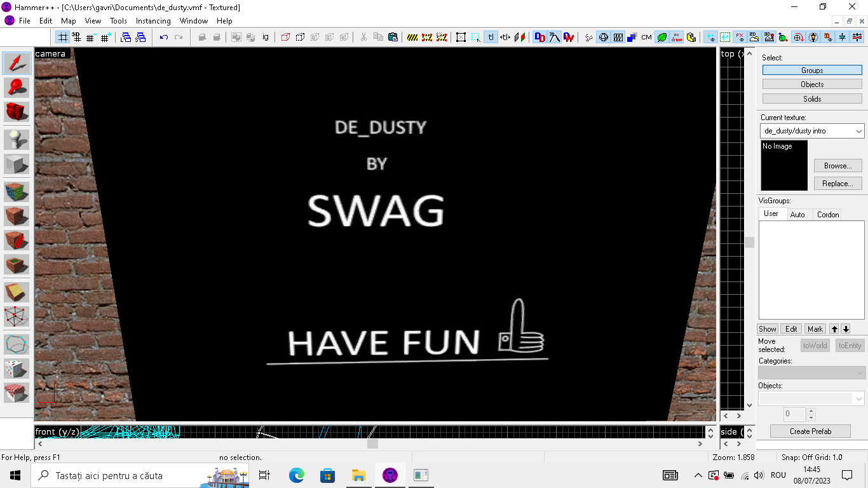This screenshot has width=868, height=488.
Task: Click the VisGroups Show button
Action: 768,329
